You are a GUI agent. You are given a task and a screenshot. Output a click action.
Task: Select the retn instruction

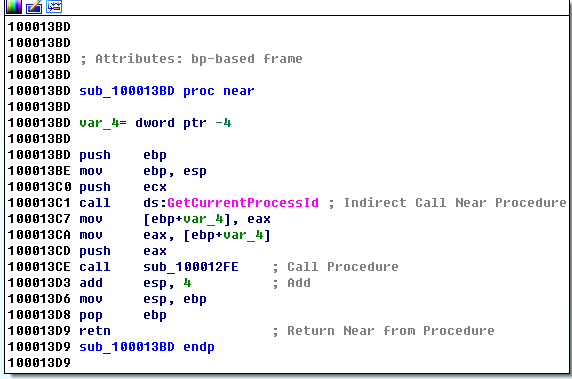tap(95, 330)
